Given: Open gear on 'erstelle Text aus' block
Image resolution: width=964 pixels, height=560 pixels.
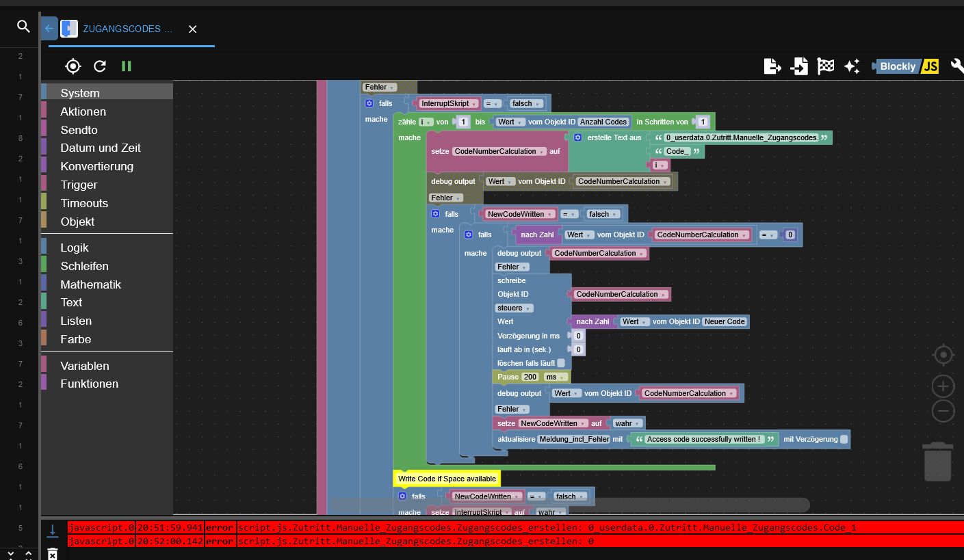Looking at the screenshot, I should pyautogui.click(x=577, y=137).
